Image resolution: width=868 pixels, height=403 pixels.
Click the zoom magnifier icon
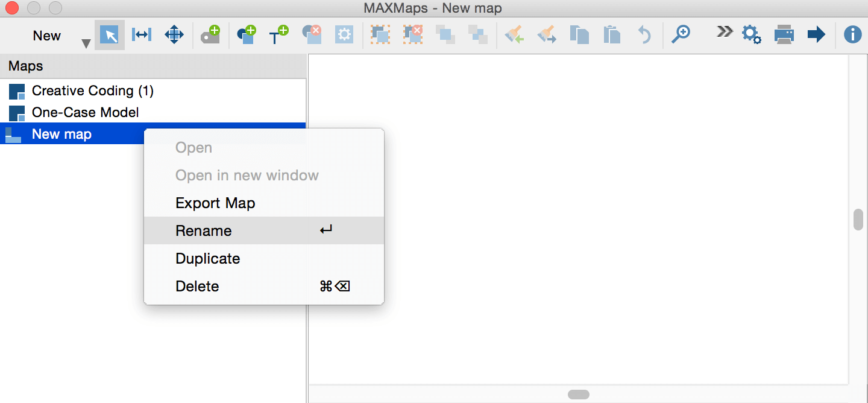point(681,35)
